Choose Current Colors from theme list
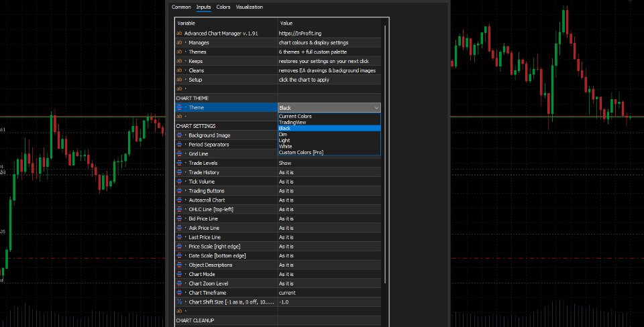 pos(329,116)
